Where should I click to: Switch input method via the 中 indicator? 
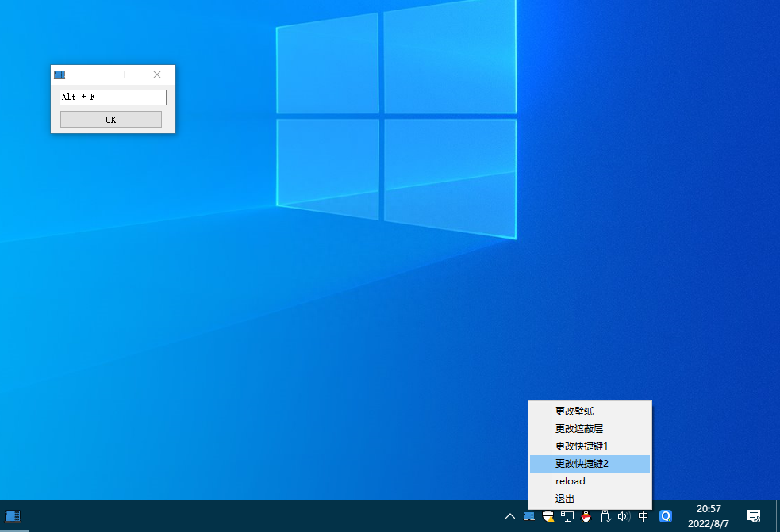[643, 517]
